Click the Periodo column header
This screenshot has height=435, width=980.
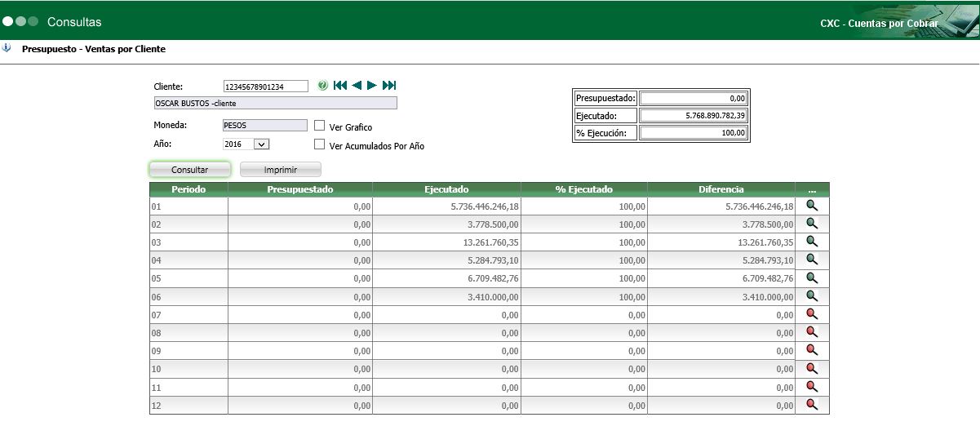click(x=188, y=189)
